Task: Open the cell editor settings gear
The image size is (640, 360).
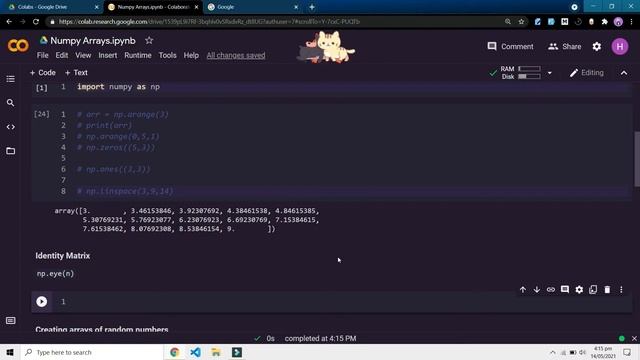Action: coord(579,290)
